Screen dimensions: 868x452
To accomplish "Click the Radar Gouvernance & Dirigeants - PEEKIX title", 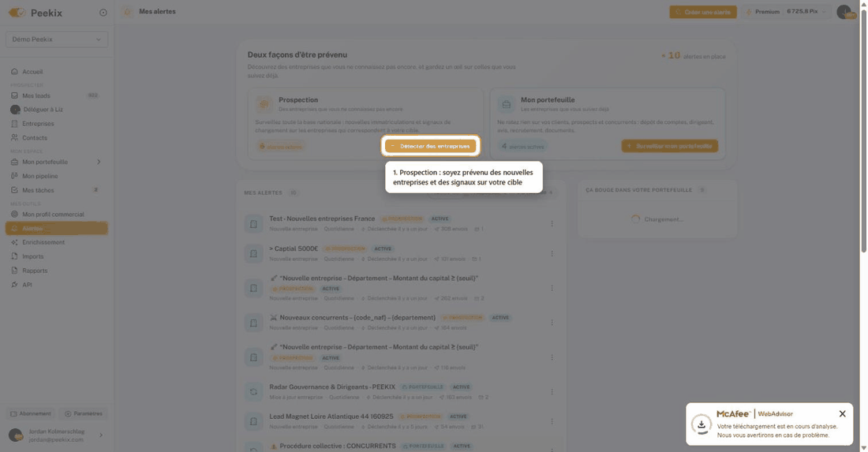I will (332, 387).
